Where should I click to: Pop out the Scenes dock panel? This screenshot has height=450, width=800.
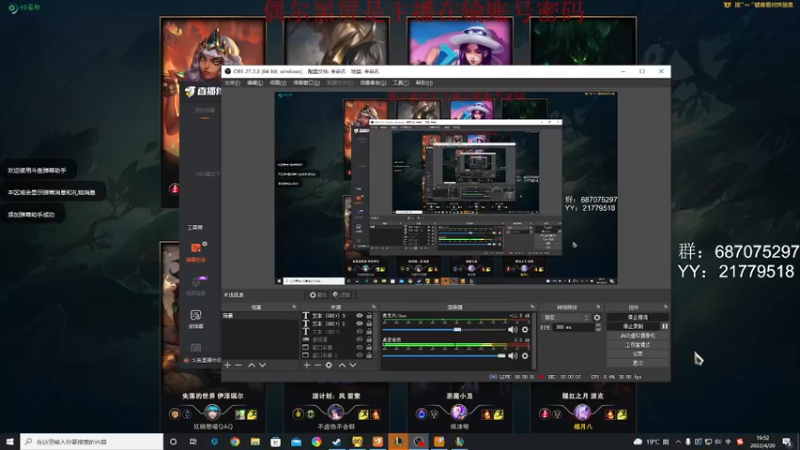294,307
